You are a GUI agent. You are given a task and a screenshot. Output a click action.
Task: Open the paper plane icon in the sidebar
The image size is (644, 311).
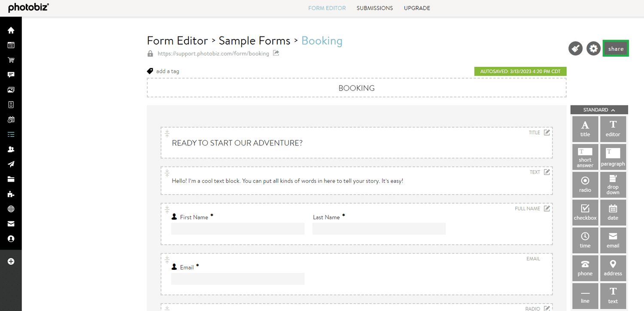coord(11,164)
